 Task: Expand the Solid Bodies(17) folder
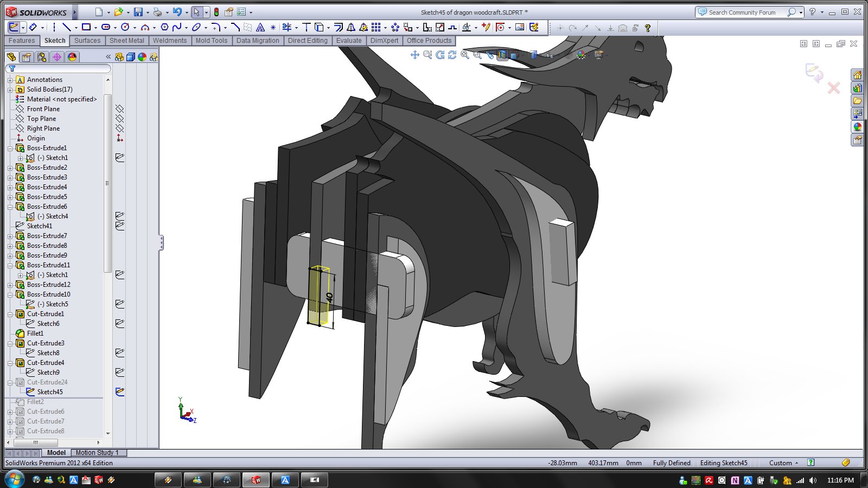point(10,89)
